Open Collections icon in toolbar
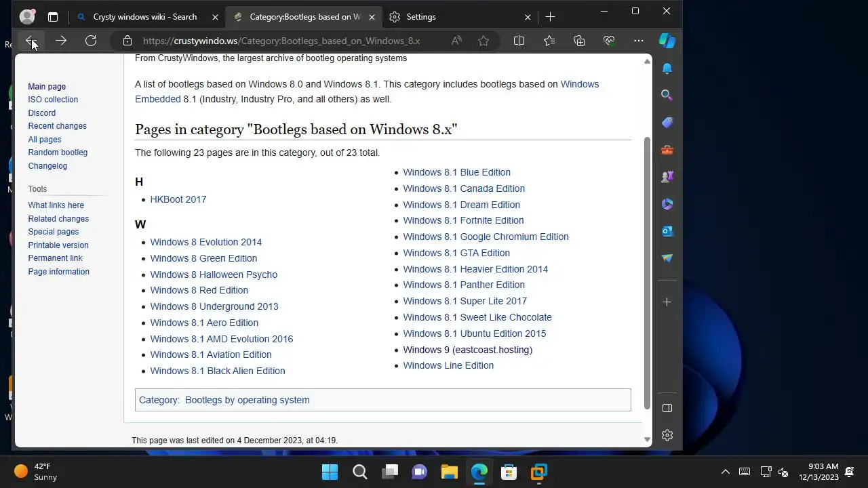The image size is (868, 488). coord(579,41)
